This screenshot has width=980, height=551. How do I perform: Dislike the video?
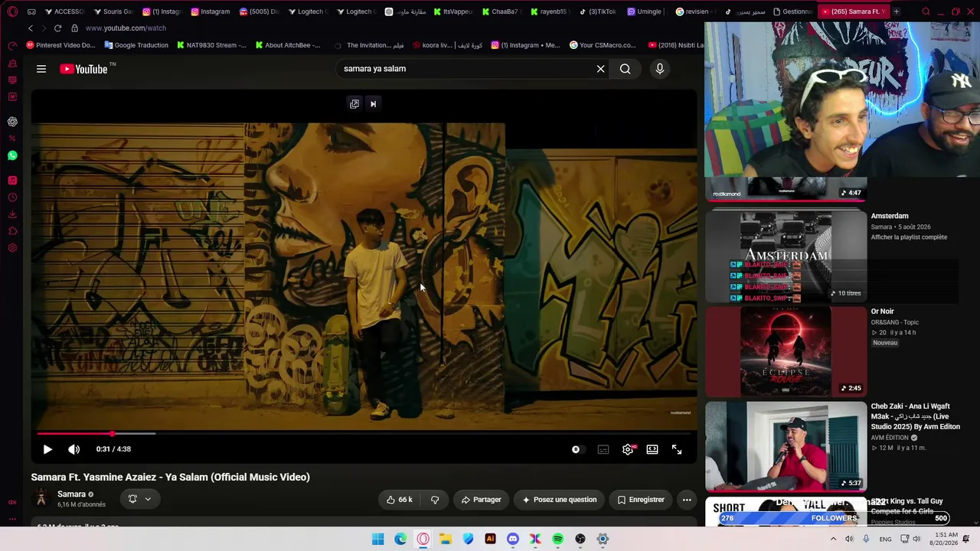click(435, 500)
